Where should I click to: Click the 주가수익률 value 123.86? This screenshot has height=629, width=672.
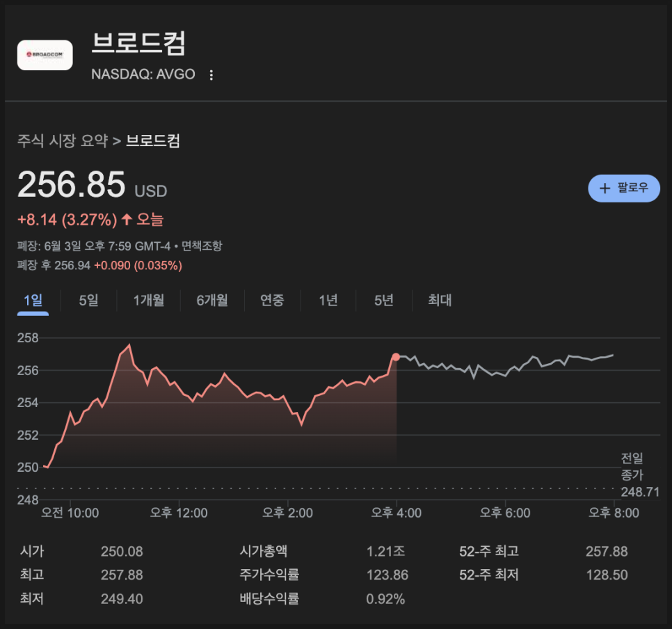click(x=387, y=575)
